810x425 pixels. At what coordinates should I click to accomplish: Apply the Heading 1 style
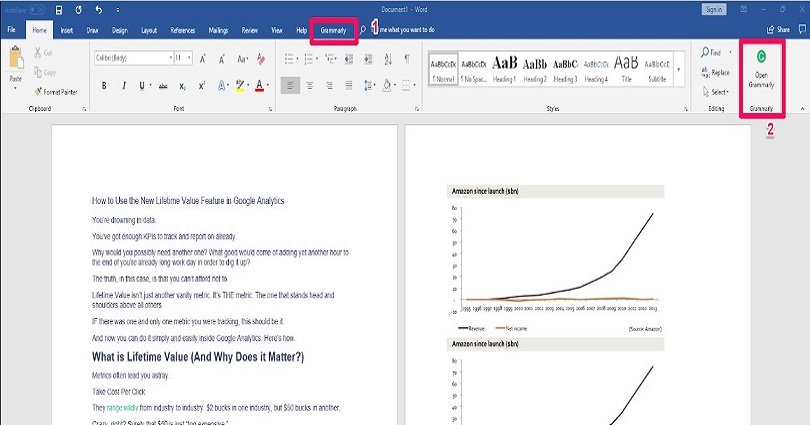click(x=504, y=69)
